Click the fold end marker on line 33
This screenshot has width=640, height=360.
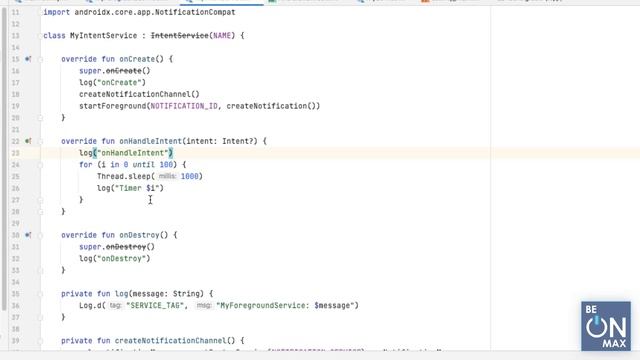40,270
